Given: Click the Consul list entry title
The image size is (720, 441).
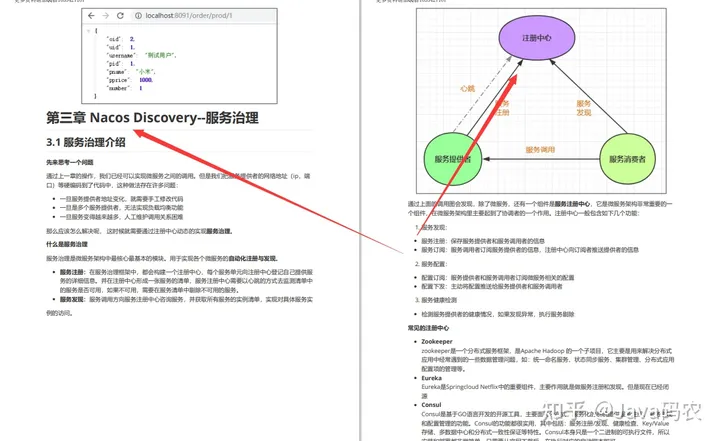Looking at the screenshot, I should pos(431,405).
